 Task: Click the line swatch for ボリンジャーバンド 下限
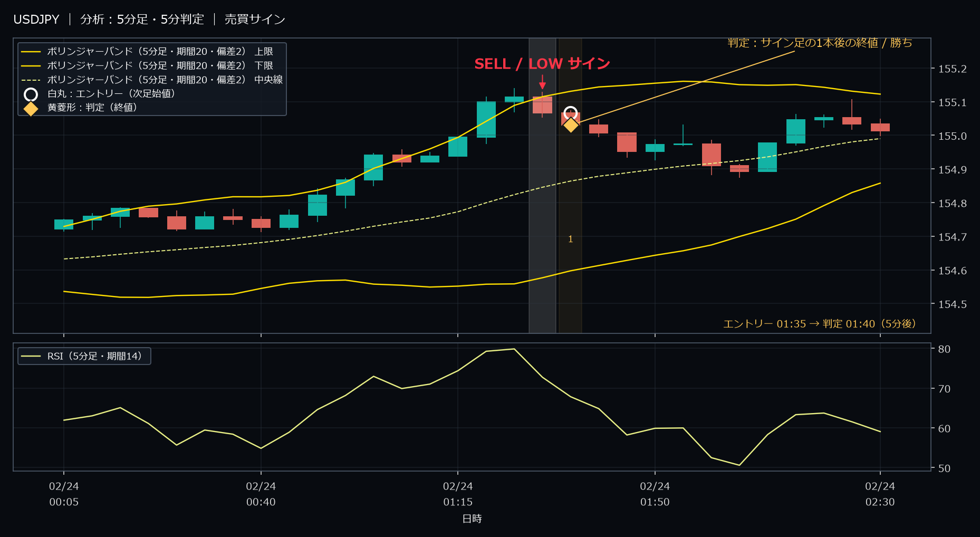coord(31,66)
